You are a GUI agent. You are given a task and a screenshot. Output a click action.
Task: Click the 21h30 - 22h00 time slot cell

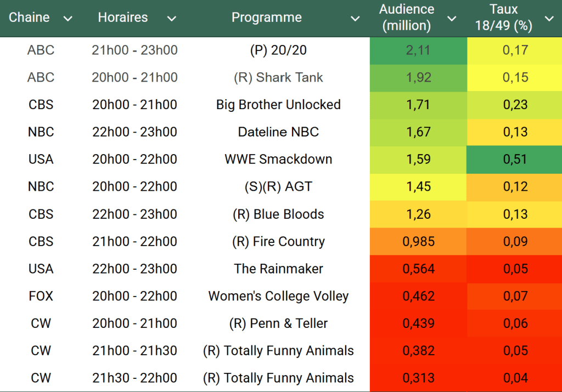[x=134, y=378]
